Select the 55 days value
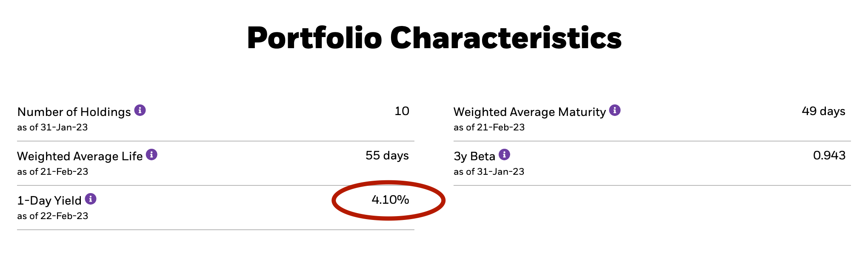The width and height of the screenshot is (868, 260). coord(387,156)
